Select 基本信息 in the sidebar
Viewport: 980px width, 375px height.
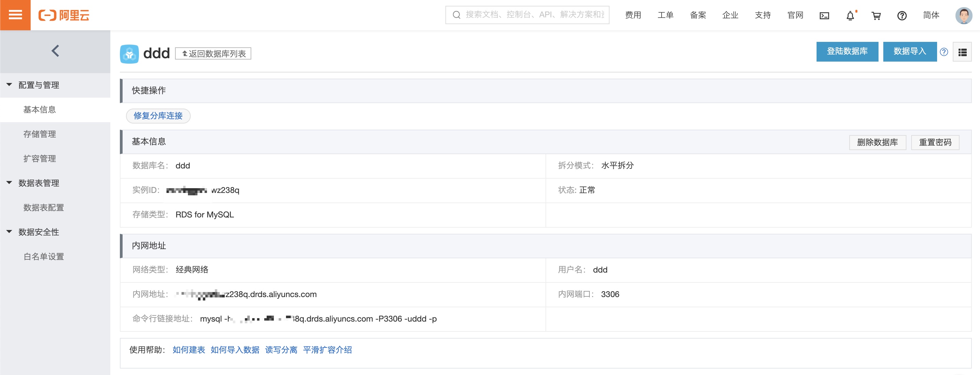pos(55,110)
